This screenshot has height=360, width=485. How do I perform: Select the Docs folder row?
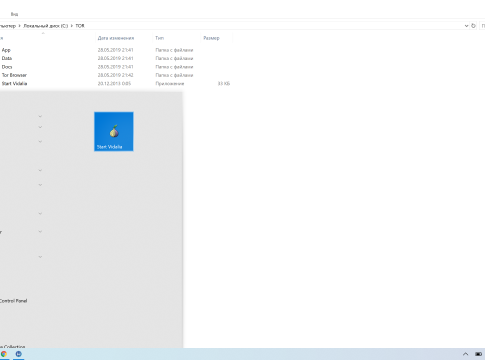click(115, 67)
